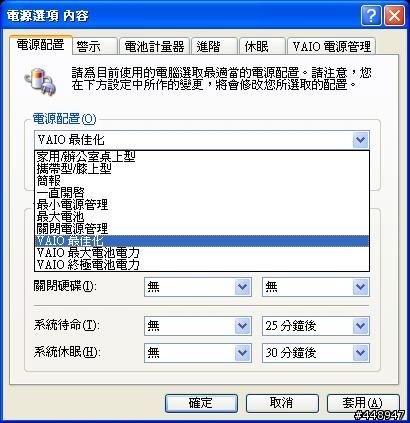This screenshot has width=410, height=423.
Task: Switch to the 警示 tab
Action: point(95,46)
